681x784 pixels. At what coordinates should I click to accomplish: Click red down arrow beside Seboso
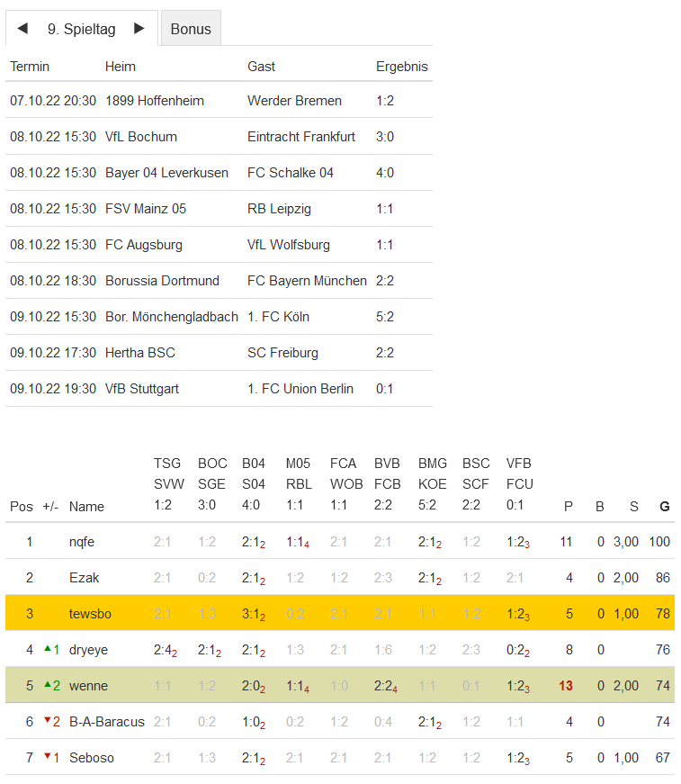[x=48, y=757]
